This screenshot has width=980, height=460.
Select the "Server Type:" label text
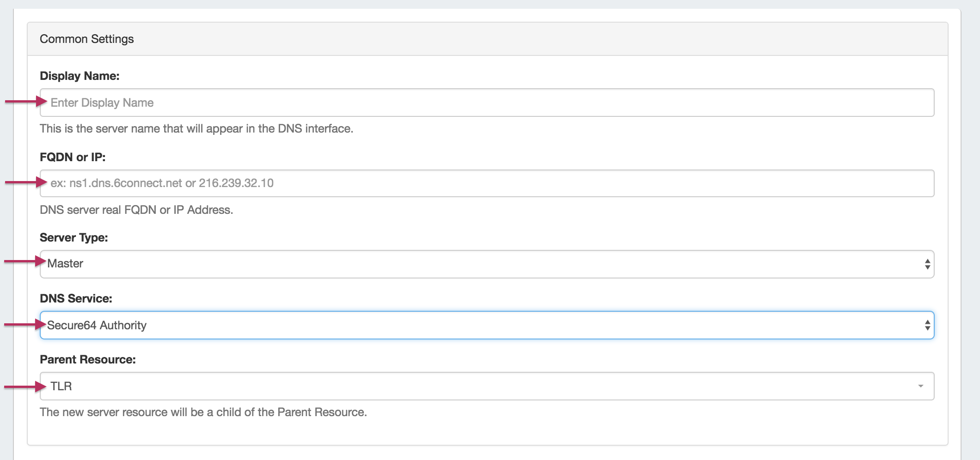coord(74,237)
